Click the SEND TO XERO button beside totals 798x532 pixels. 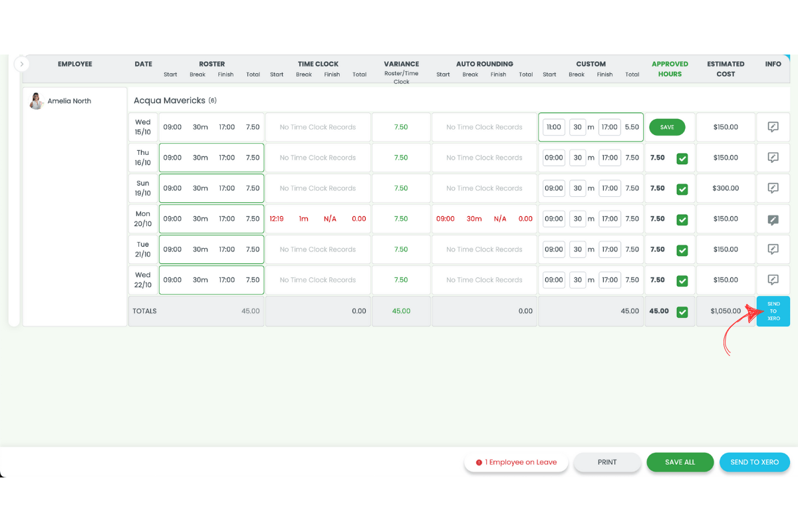tap(773, 311)
